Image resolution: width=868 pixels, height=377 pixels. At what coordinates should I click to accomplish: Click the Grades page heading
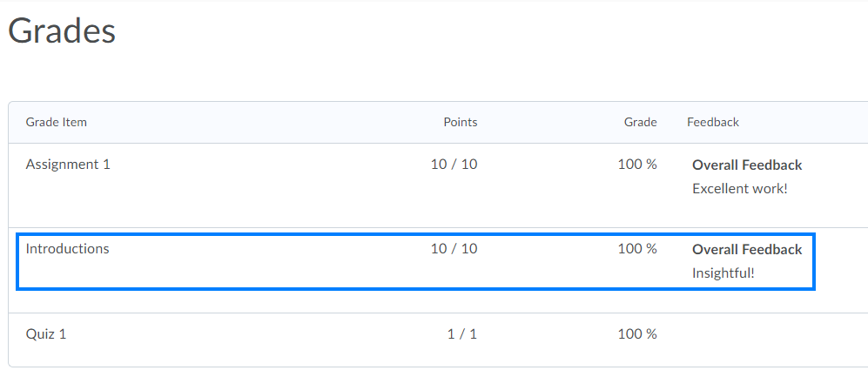[x=62, y=31]
